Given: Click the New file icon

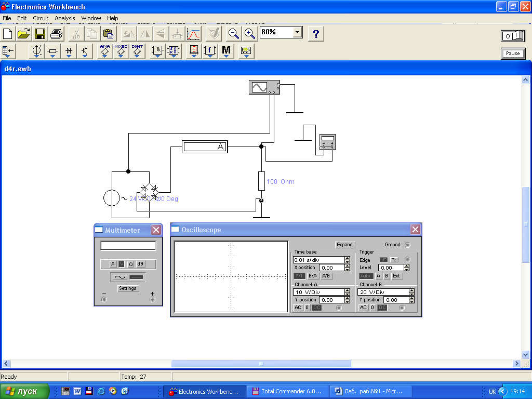Looking at the screenshot, I should (x=7, y=34).
